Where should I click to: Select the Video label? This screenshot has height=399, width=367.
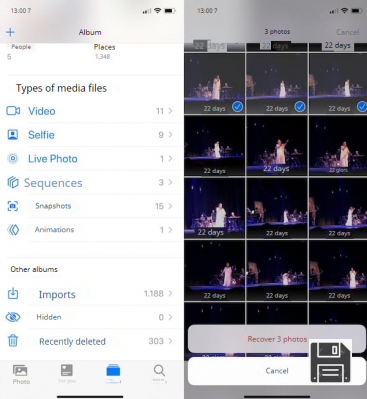click(x=42, y=111)
